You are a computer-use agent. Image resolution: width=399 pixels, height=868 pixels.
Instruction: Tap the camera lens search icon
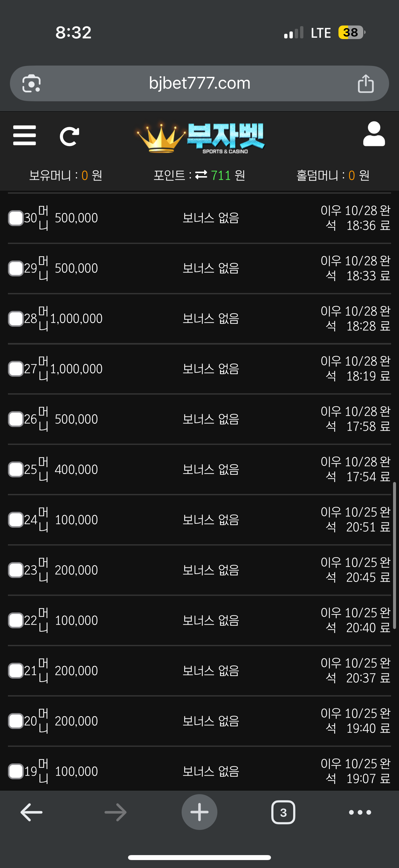coord(31,83)
